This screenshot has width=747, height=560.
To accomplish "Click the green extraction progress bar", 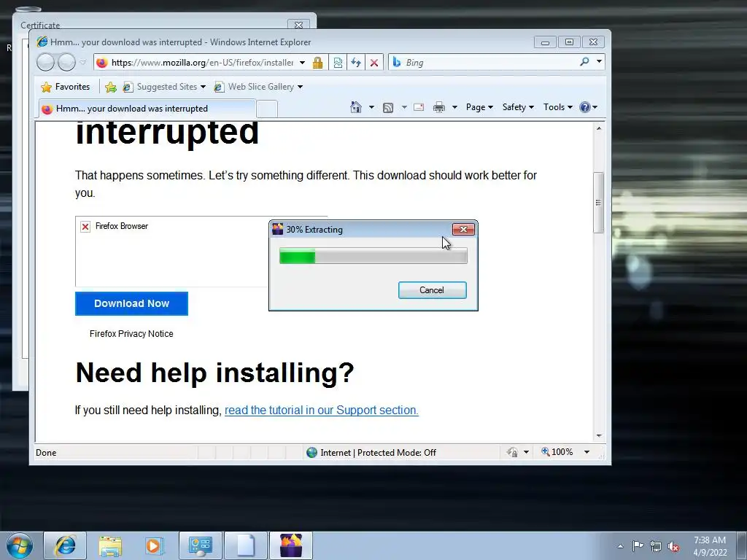I will (373, 256).
